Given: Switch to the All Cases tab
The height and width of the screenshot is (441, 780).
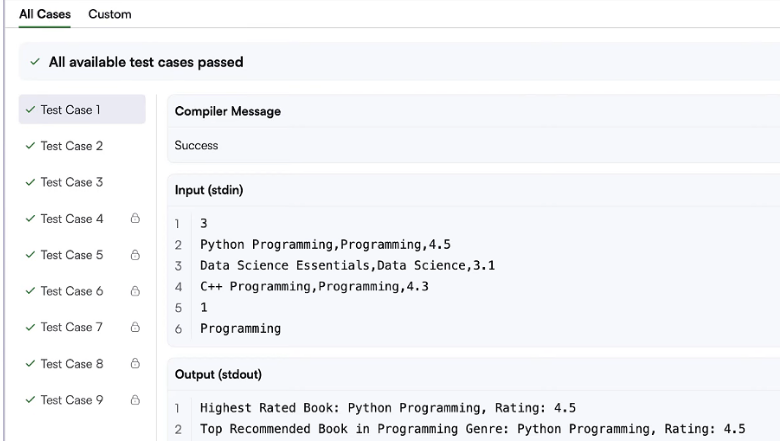Looking at the screenshot, I should (x=45, y=15).
